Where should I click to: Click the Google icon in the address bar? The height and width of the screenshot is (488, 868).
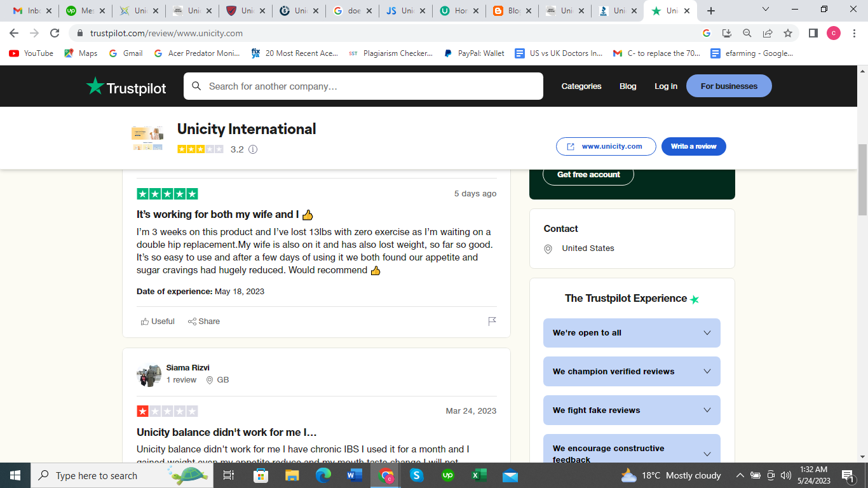coord(707,33)
